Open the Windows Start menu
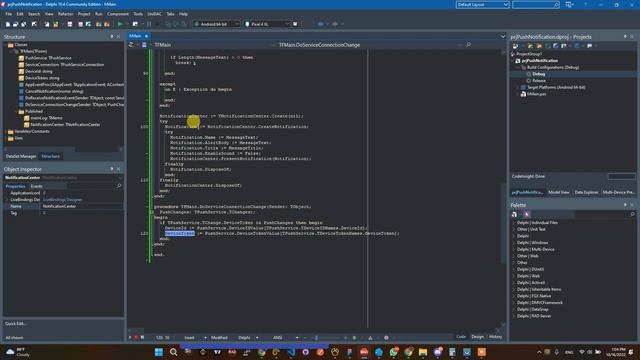Viewport: 640px width, 360px height. pos(159,352)
